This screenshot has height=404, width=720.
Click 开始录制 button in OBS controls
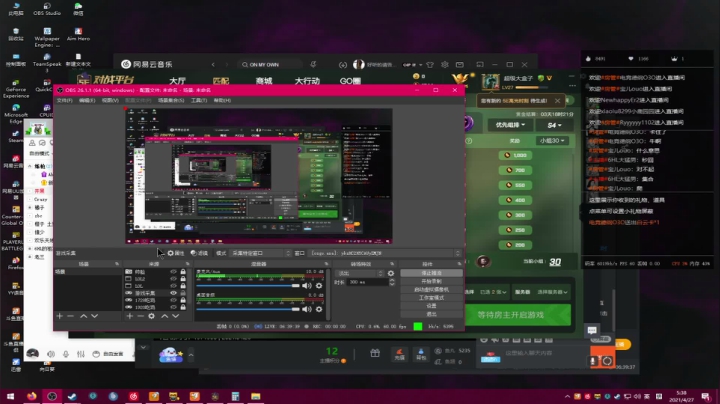[x=431, y=281]
